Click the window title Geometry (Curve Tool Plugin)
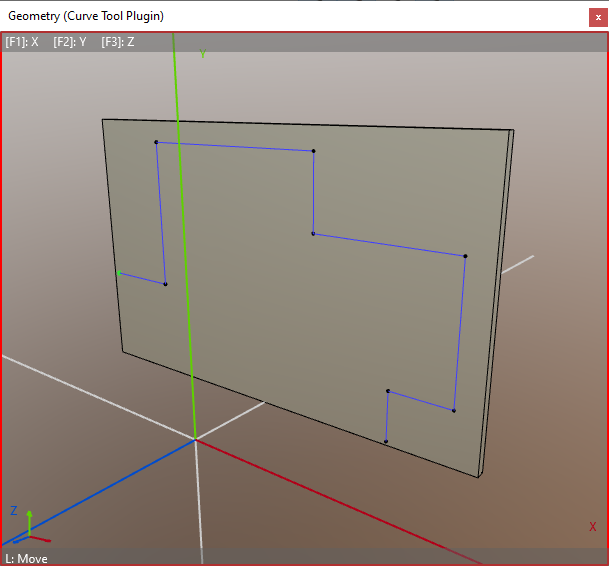 point(86,16)
